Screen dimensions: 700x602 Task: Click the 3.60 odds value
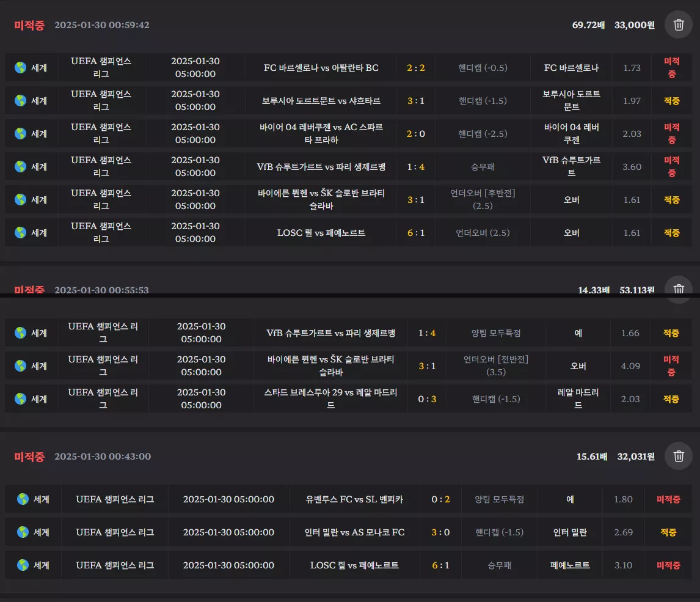(x=632, y=167)
